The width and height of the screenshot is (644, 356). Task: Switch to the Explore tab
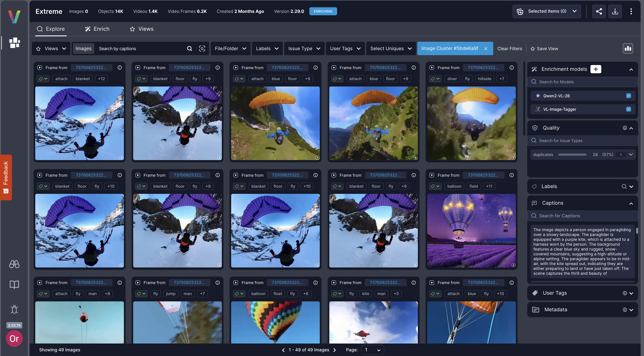(51, 29)
